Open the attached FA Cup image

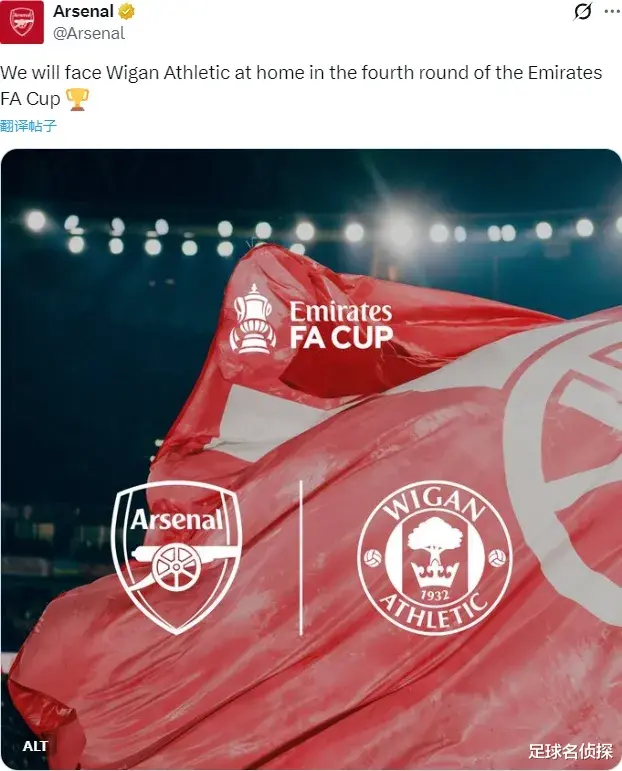(311, 459)
